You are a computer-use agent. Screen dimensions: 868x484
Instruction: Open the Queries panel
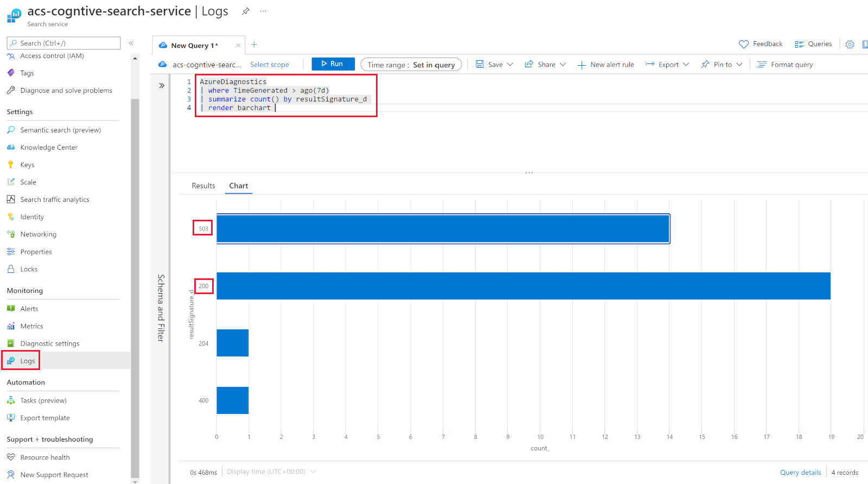pyautogui.click(x=813, y=44)
